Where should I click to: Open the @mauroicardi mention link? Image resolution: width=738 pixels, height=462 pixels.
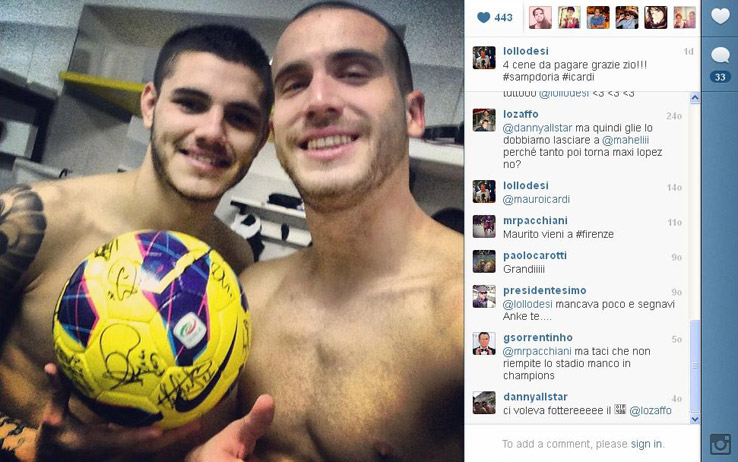536,199
